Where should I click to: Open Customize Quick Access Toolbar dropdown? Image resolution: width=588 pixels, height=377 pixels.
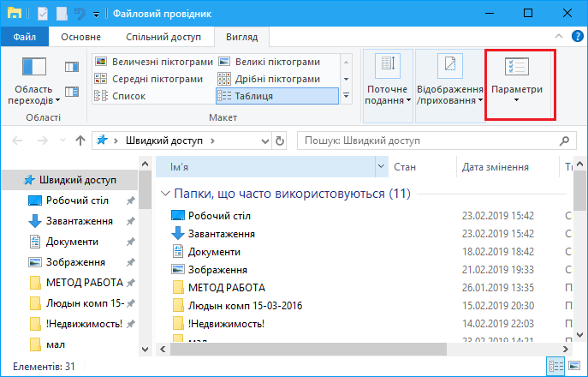[97, 15]
